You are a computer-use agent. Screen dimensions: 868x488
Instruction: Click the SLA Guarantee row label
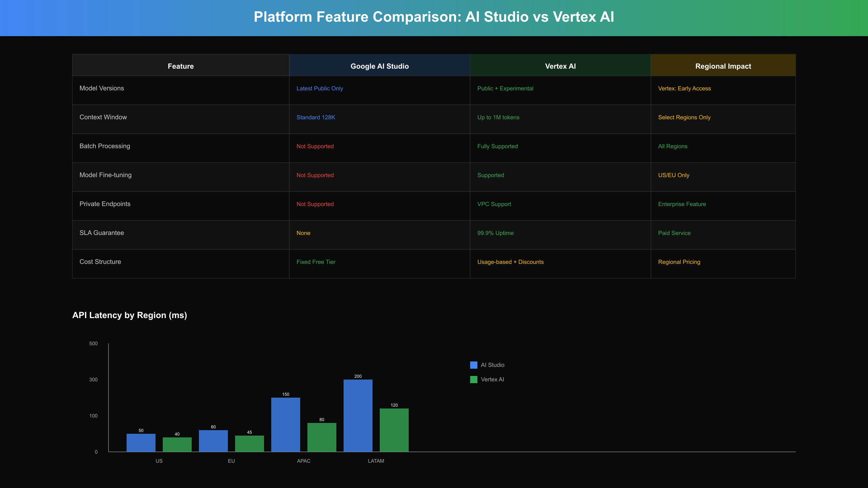102,233
